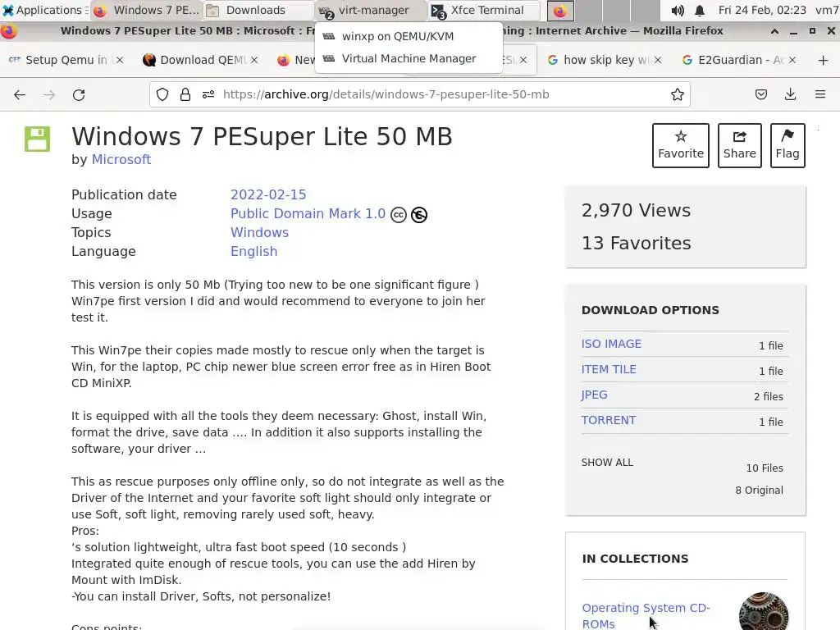Open the Microsoft creator link
This screenshot has height=630, width=840.
121,159
